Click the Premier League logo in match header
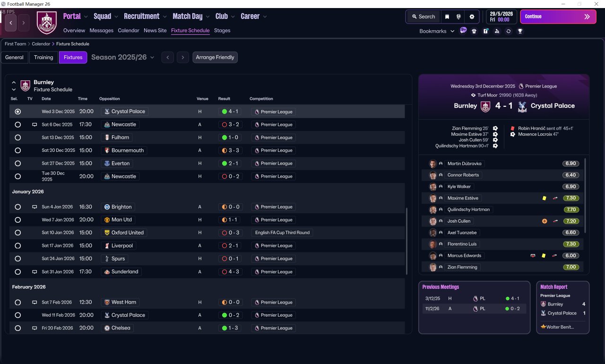This screenshot has height=364, width=605. pyautogui.click(x=521, y=87)
